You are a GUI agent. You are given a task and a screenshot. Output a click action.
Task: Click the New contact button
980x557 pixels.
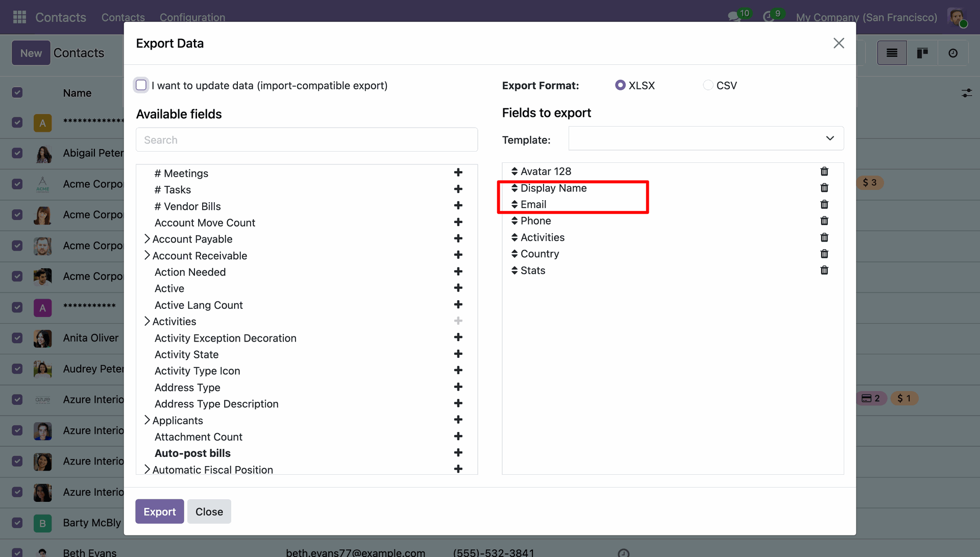click(x=31, y=53)
